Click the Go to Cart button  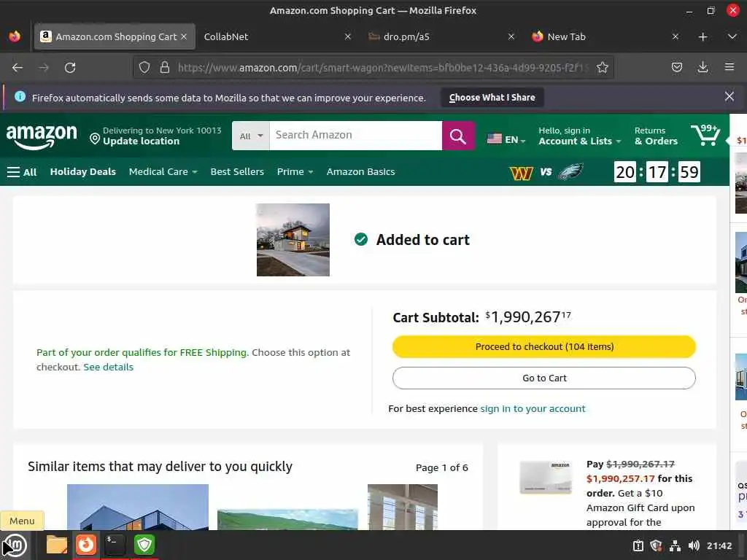tap(544, 378)
